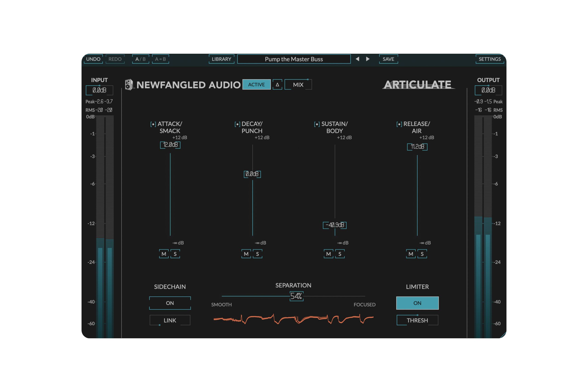Go to the next preset arrow
The height and width of the screenshot is (392, 588).
pos(368,59)
